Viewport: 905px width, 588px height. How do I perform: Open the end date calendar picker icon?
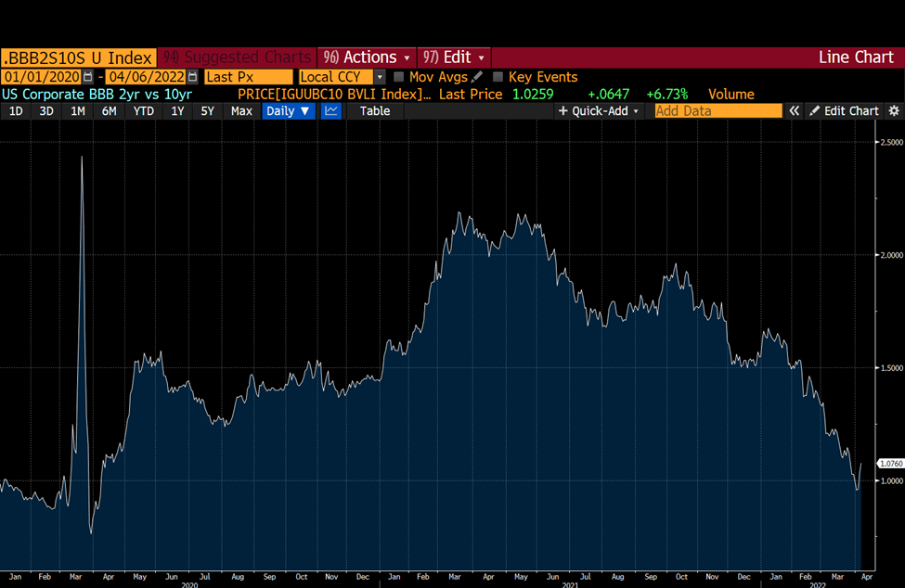[x=193, y=77]
